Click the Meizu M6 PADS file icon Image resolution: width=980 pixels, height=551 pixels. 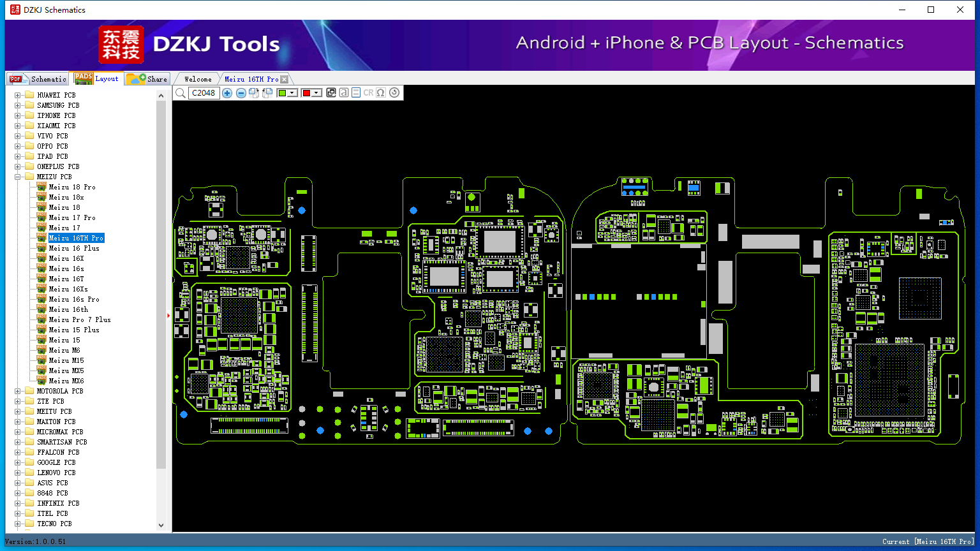tap(41, 350)
